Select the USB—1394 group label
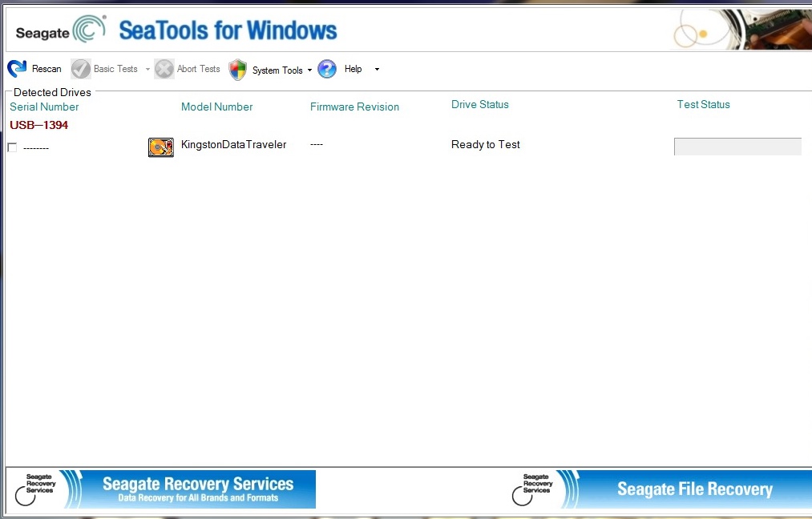The height and width of the screenshot is (519, 812). [x=38, y=125]
